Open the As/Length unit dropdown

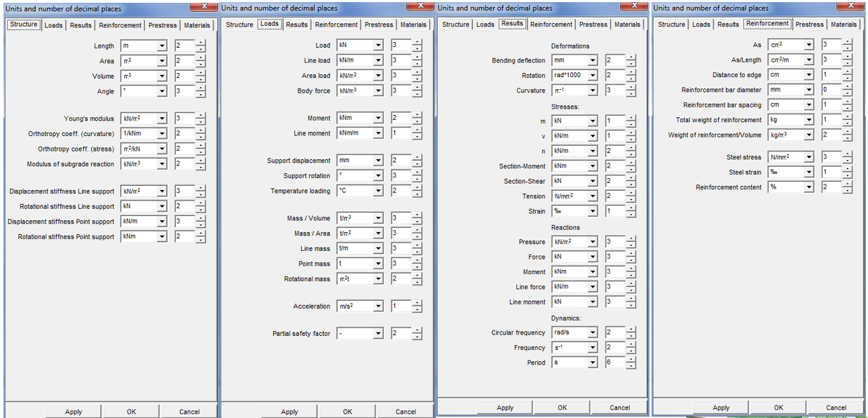(809, 60)
